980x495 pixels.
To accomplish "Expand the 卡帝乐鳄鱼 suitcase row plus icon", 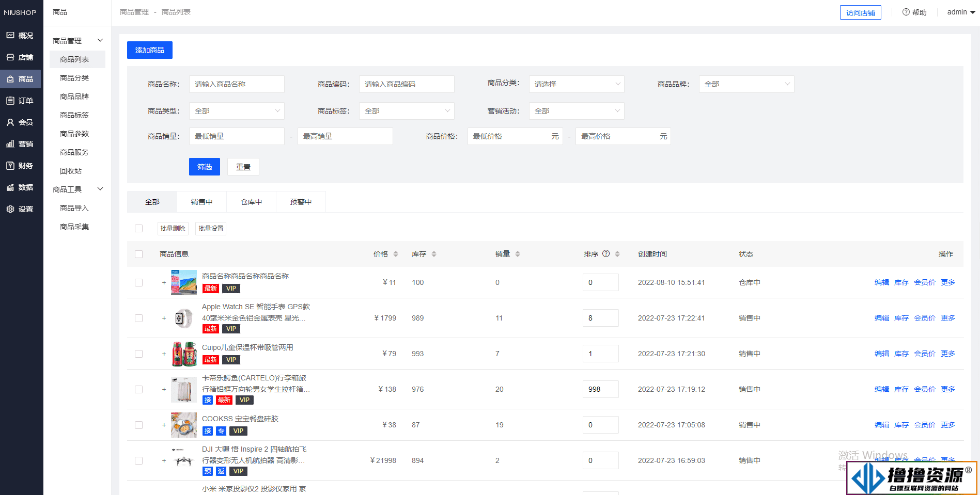I will pyautogui.click(x=164, y=389).
